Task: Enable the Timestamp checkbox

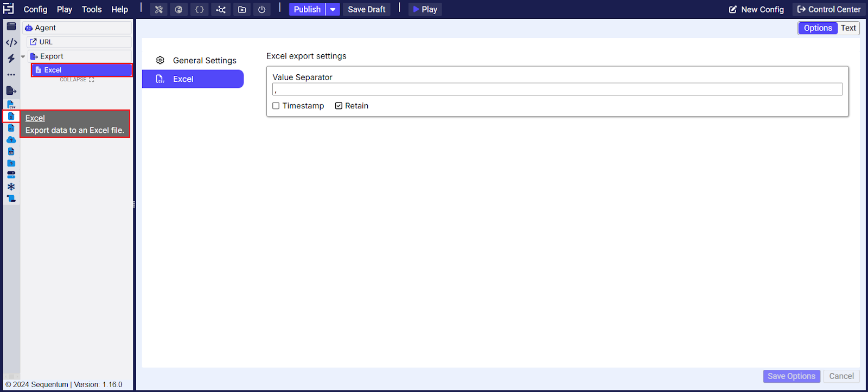Action: 276,106
